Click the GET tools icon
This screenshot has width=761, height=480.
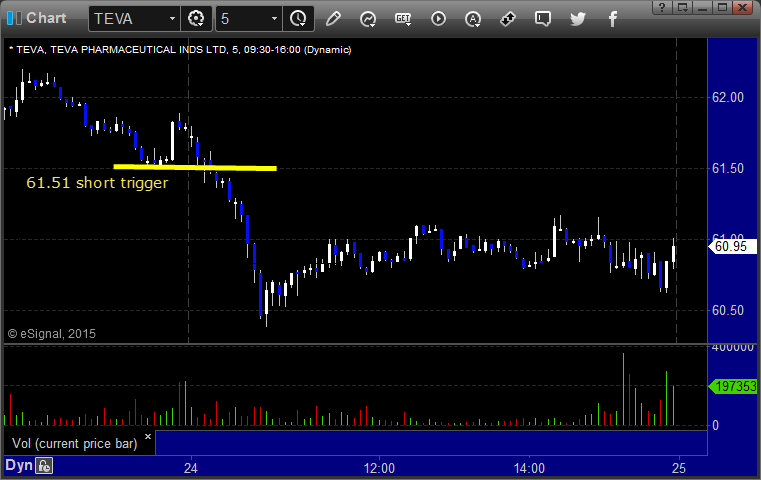tap(403, 19)
